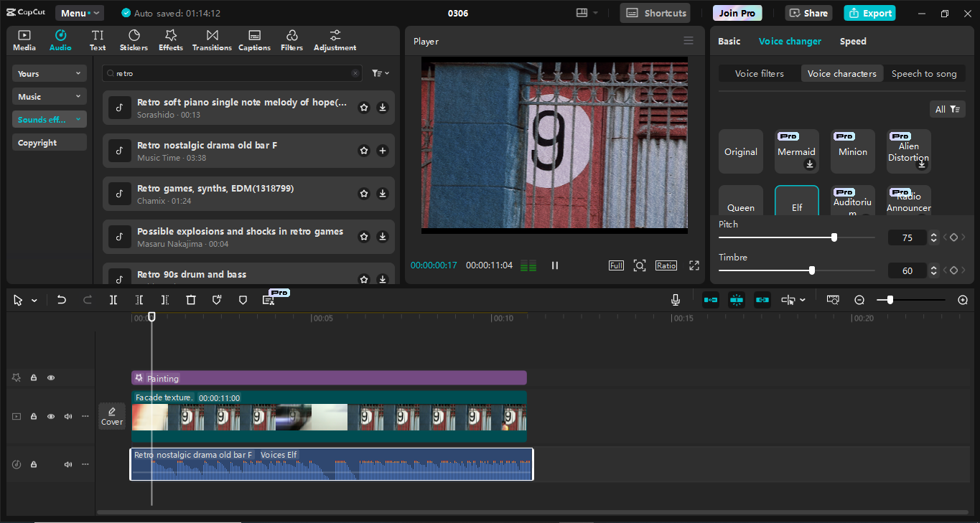Open the Yours source dropdown
The image size is (980, 523).
(49, 73)
